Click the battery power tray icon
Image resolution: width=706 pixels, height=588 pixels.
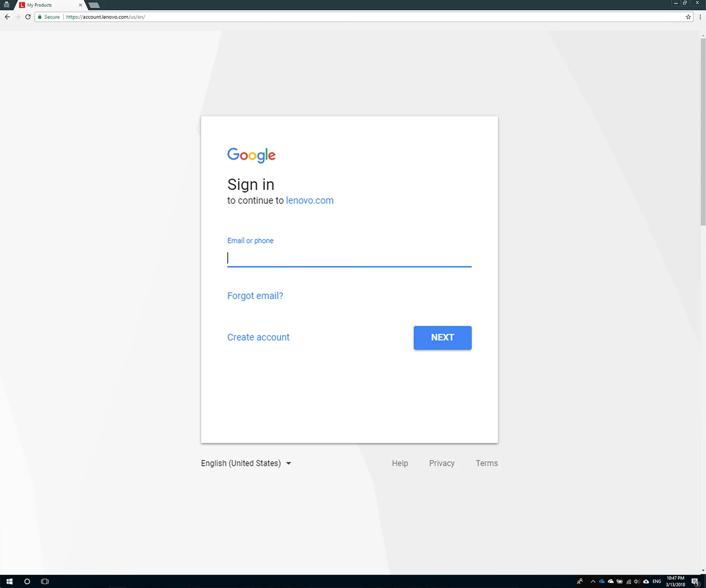point(620,581)
